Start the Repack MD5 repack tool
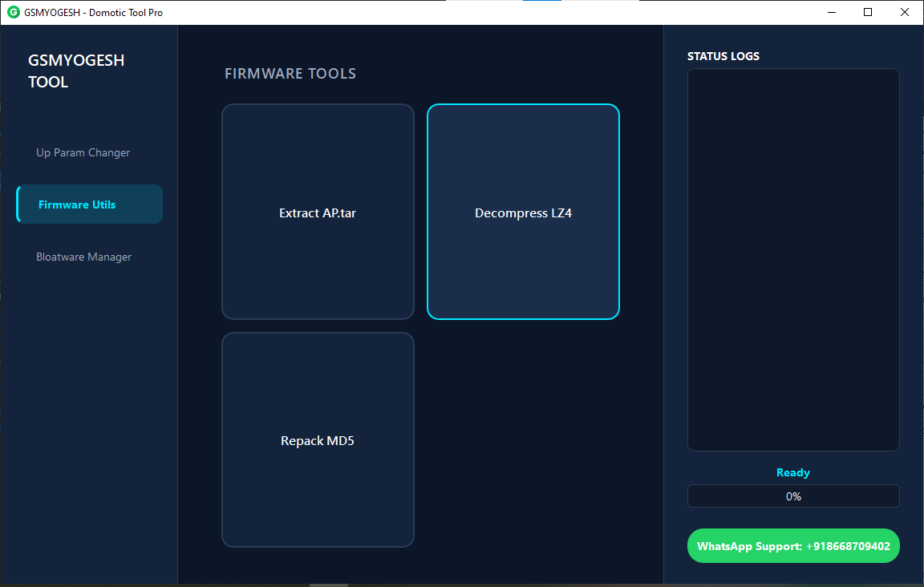 click(x=318, y=439)
